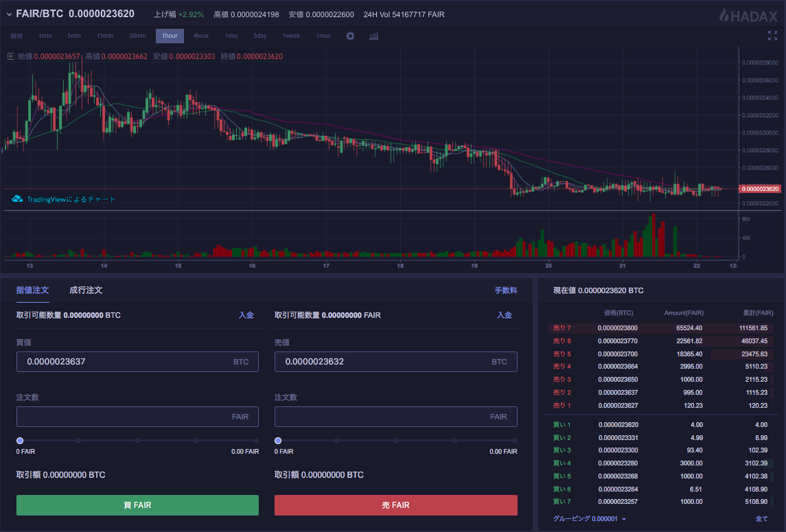This screenshot has width=786, height=532.
Task: Click the green 買 FAIR button
Action: coord(137,505)
